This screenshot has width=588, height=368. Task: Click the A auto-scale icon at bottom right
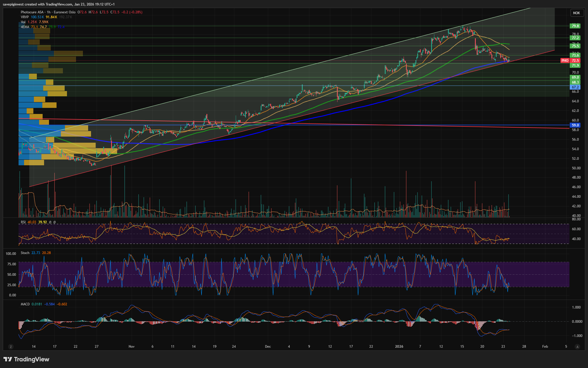(x=577, y=347)
